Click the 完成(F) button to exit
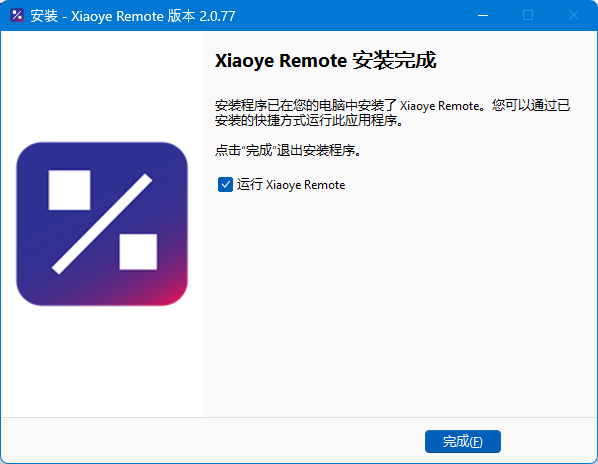The height and width of the screenshot is (464, 598). [463, 442]
